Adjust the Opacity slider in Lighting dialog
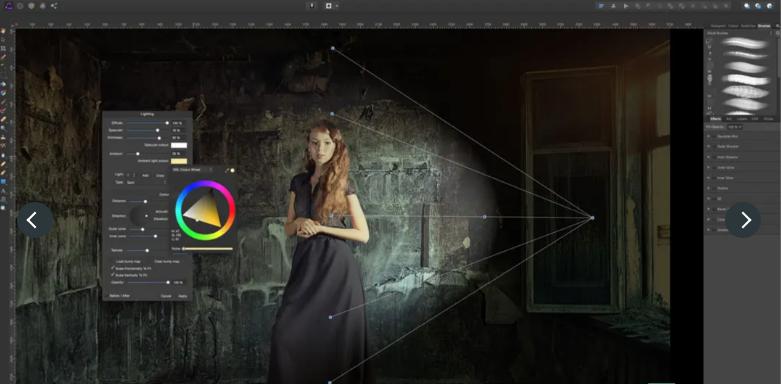 coord(148,282)
